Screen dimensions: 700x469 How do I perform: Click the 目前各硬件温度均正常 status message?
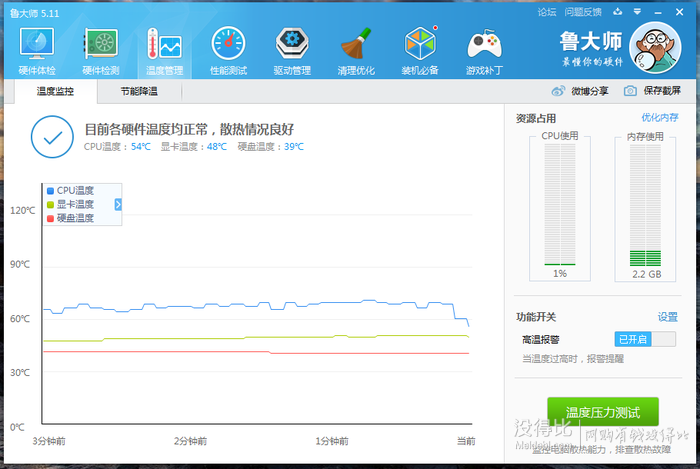click(189, 129)
